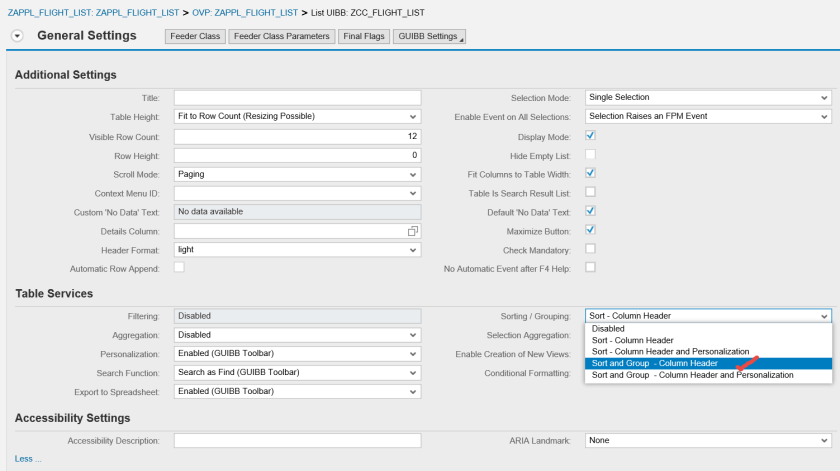Image resolution: width=840 pixels, height=471 pixels.
Task: Focus the Accessibility Description field
Action: coord(297,440)
